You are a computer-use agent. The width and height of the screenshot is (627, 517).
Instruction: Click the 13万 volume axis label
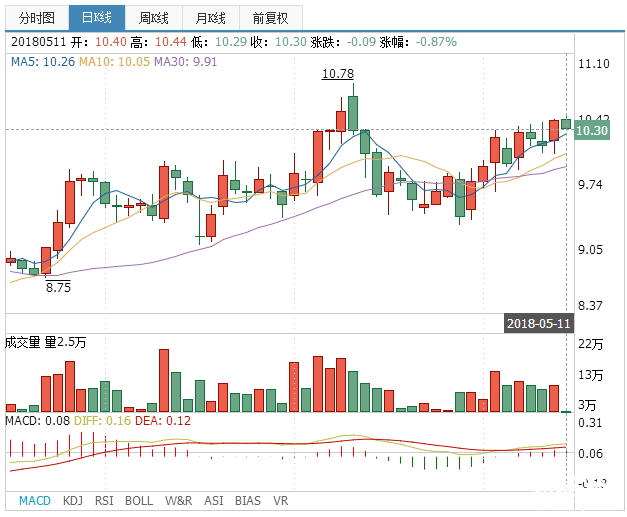[x=590, y=375]
